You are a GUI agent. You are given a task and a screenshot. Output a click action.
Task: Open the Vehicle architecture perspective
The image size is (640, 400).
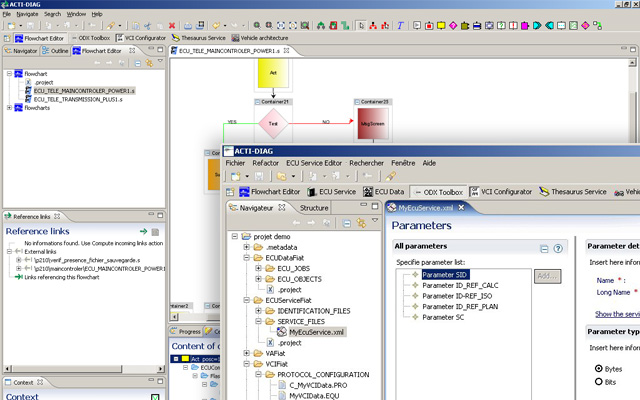[x=260, y=38]
